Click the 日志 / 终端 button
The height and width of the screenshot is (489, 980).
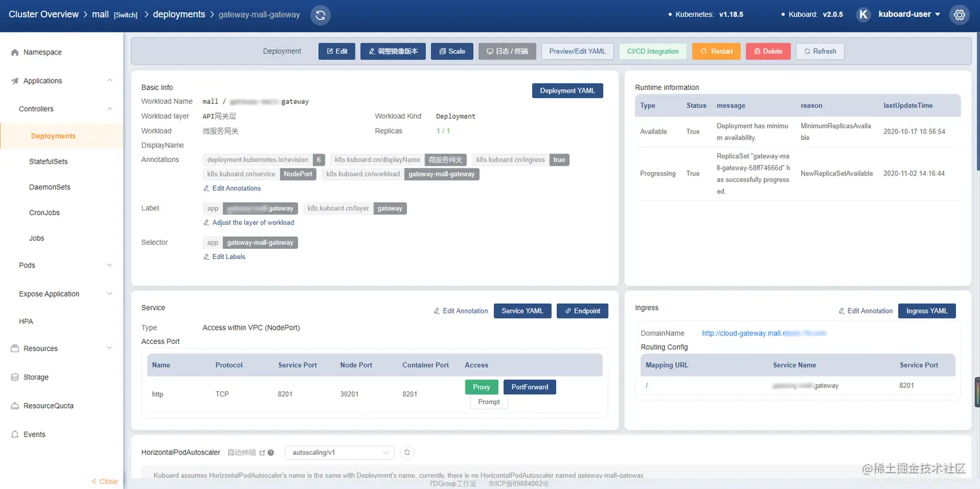[x=507, y=51]
